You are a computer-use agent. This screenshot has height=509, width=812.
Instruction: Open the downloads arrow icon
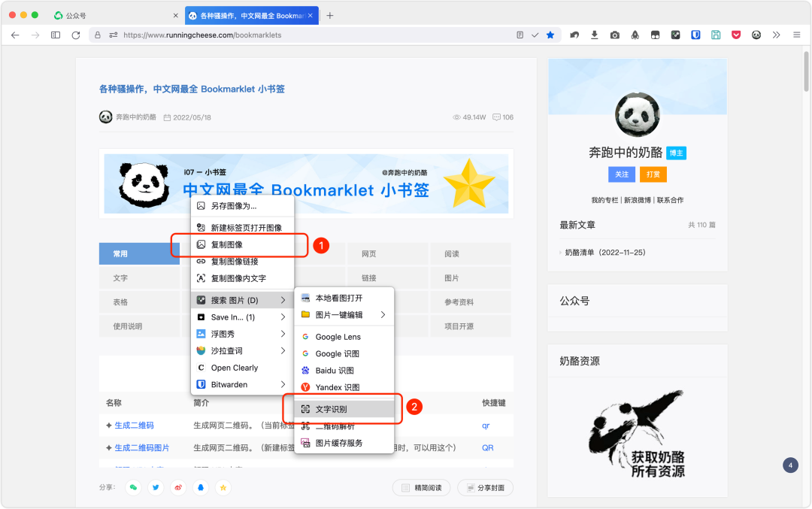tap(595, 35)
